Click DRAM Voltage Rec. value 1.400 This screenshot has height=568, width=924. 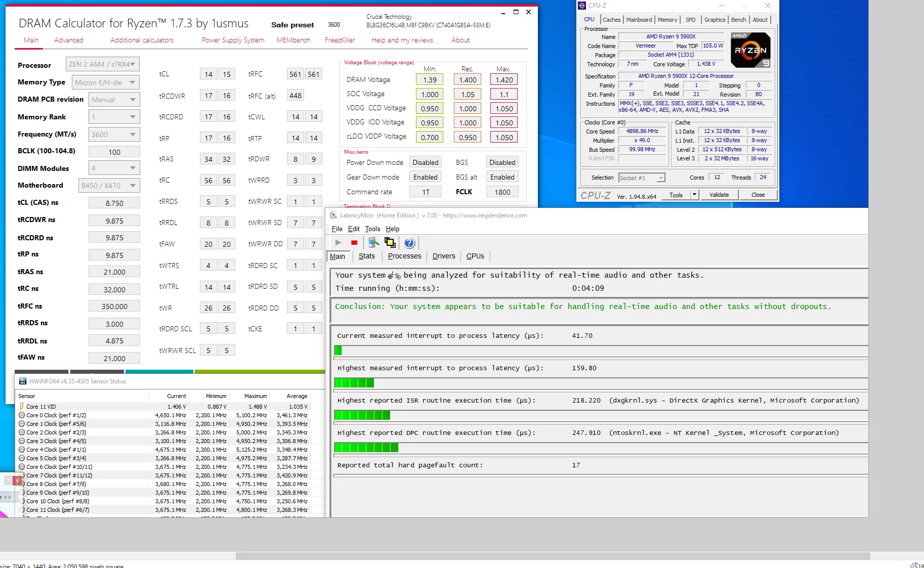pos(468,79)
